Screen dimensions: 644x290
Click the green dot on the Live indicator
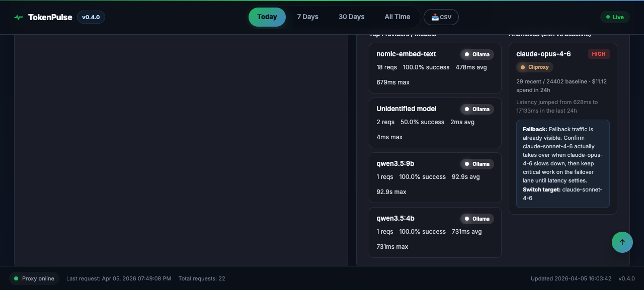click(x=608, y=17)
